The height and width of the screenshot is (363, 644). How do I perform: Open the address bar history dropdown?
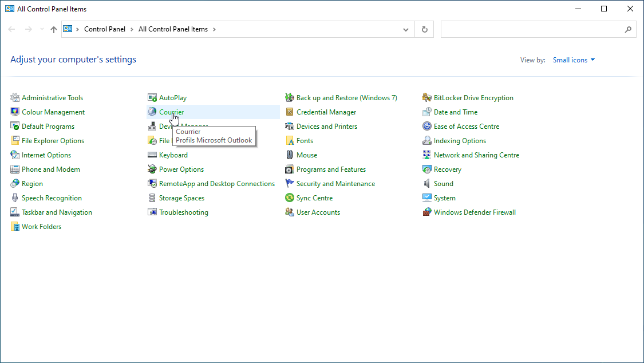tap(406, 30)
